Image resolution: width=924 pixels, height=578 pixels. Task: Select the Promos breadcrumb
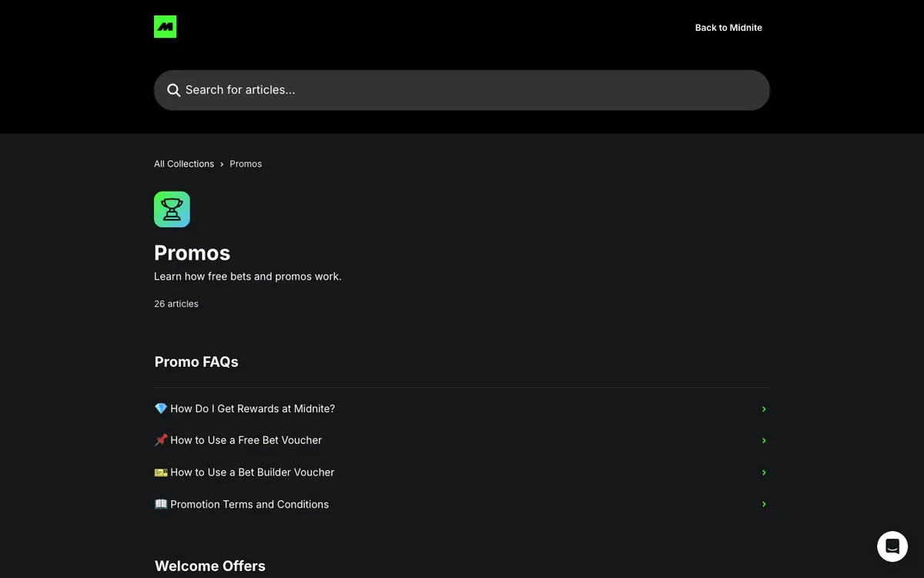[246, 164]
